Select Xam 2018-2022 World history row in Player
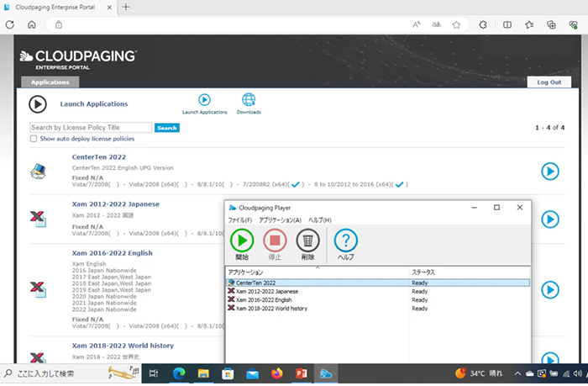The image size is (588, 386). (378, 309)
